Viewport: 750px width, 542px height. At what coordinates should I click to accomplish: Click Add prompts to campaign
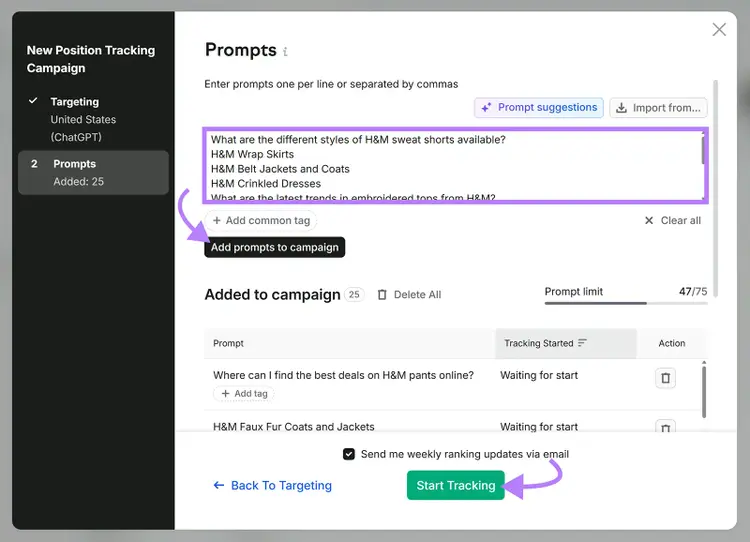coord(275,247)
